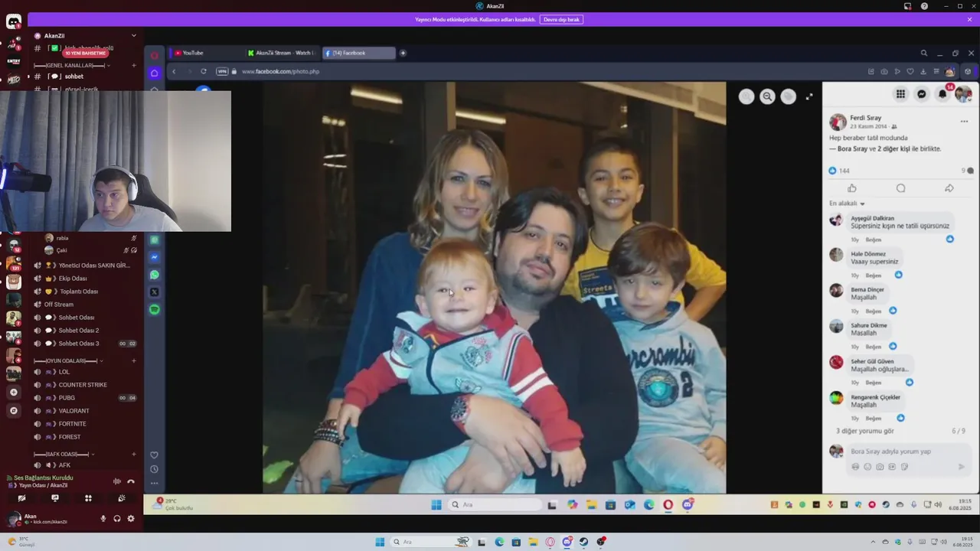Collapse OYUN ODALARI category
Image resolution: width=980 pixels, height=551 pixels.
(68, 360)
